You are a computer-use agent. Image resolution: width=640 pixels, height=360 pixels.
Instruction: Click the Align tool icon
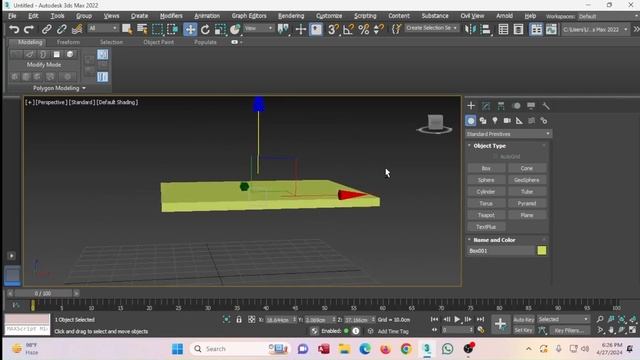[485, 29]
